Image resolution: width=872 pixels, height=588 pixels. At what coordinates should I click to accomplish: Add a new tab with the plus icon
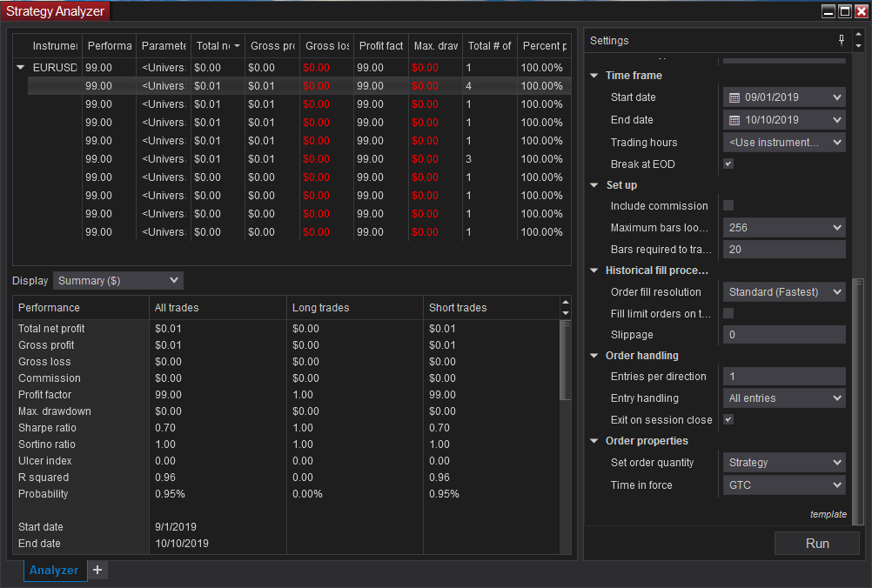[97, 570]
